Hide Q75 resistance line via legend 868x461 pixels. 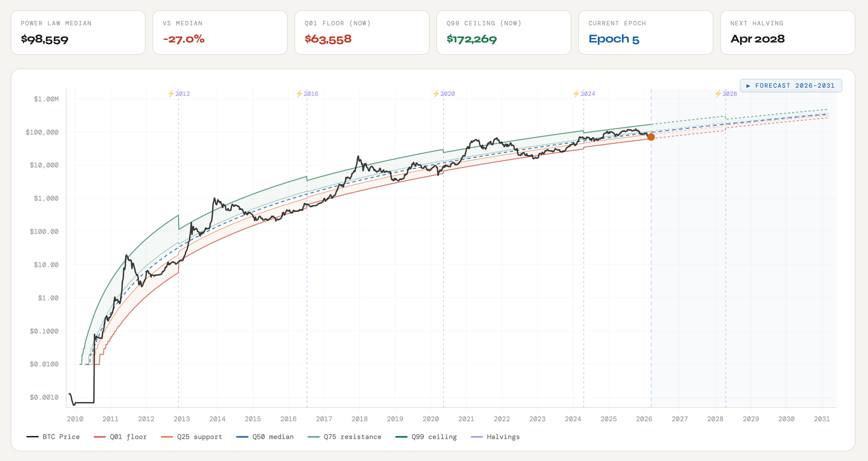coord(345,437)
